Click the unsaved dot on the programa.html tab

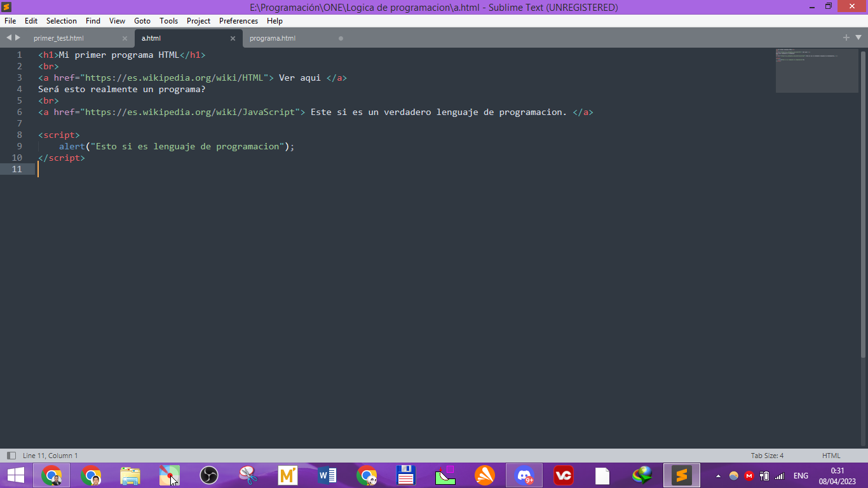click(341, 38)
